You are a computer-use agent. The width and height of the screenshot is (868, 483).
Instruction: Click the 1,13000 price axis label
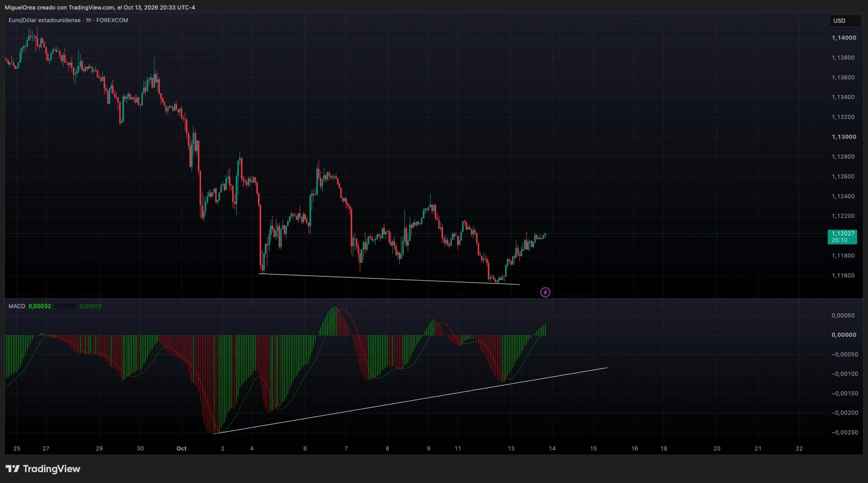click(844, 137)
